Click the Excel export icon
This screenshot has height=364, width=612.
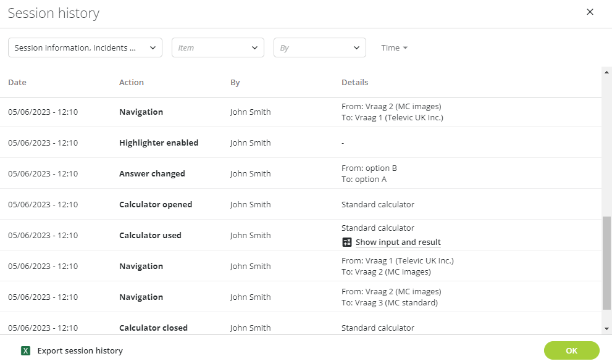(26, 351)
